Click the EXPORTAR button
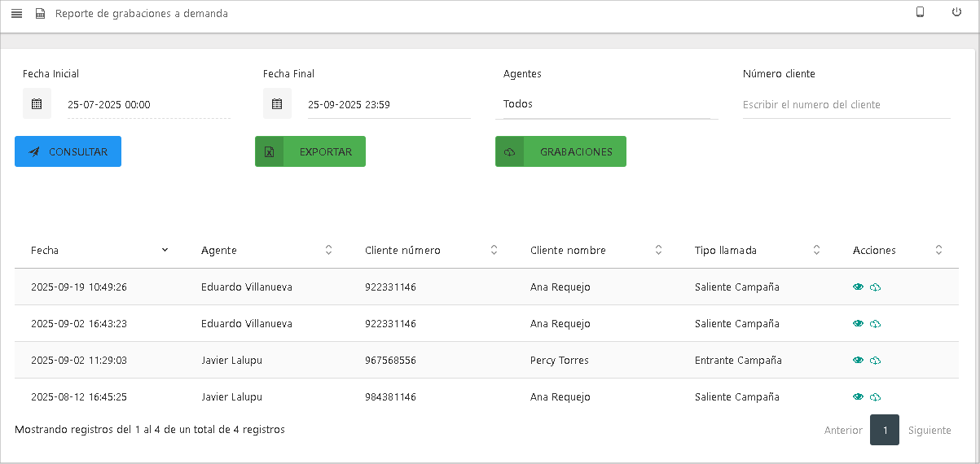This screenshot has height=464, width=980. [310, 151]
